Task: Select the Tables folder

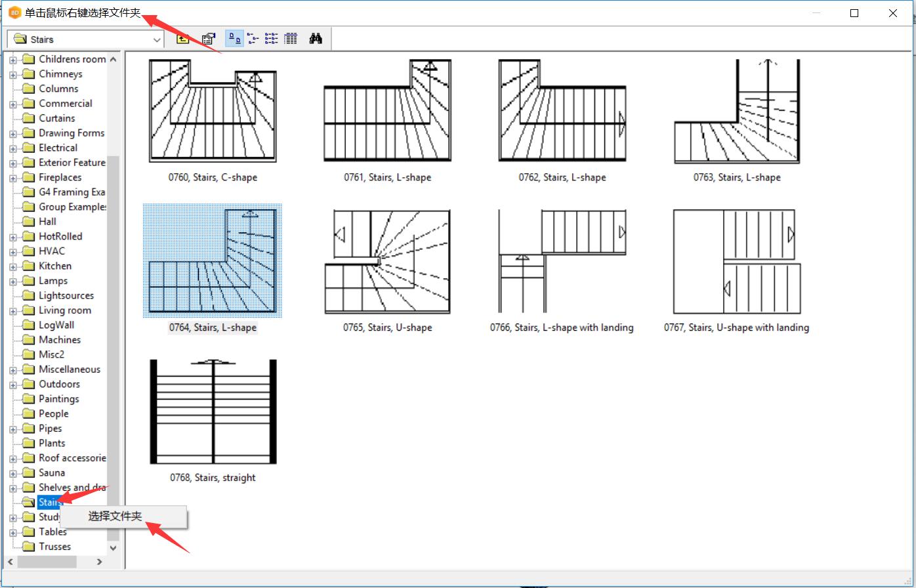Action: 52,532
